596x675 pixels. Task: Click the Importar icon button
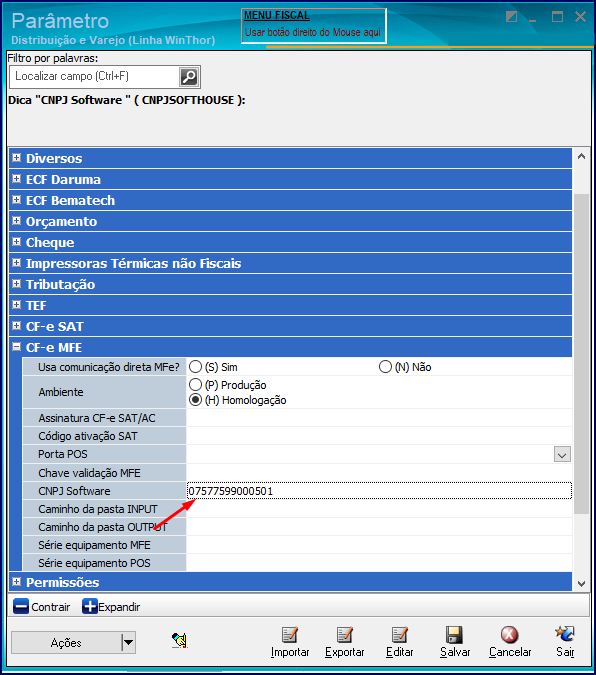click(x=290, y=635)
